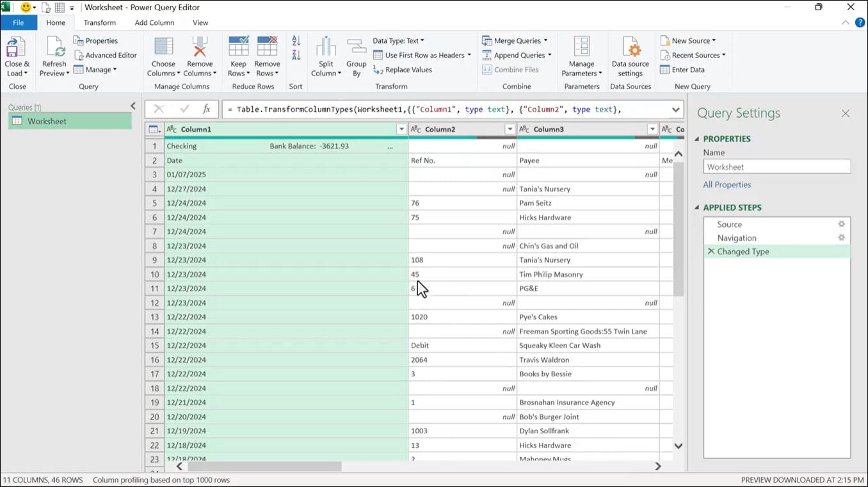The height and width of the screenshot is (487, 868).
Task: Switch to the Transform tab
Action: coord(100,22)
